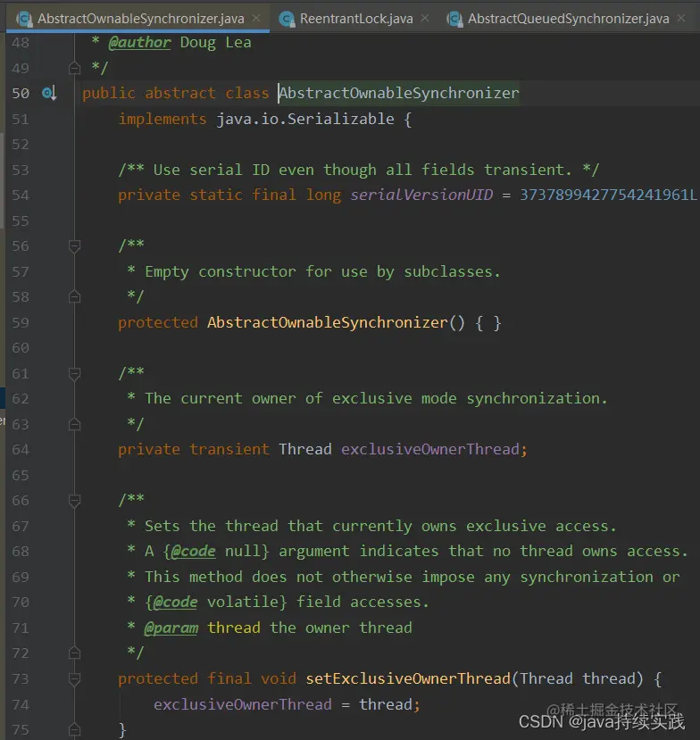Click the 'transient' keyword on line 64
This screenshot has height=740, width=700.
coord(229,449)
